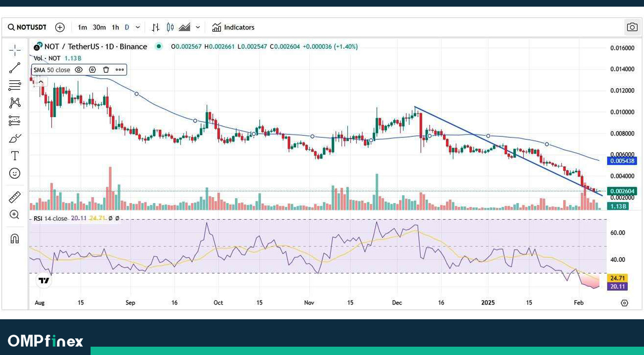644x355 pixels.
Task: Open time axis settings gear
Action: tap(624, 303)
